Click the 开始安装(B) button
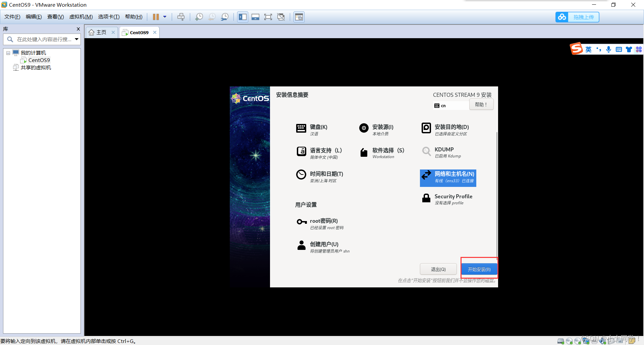 479,269
